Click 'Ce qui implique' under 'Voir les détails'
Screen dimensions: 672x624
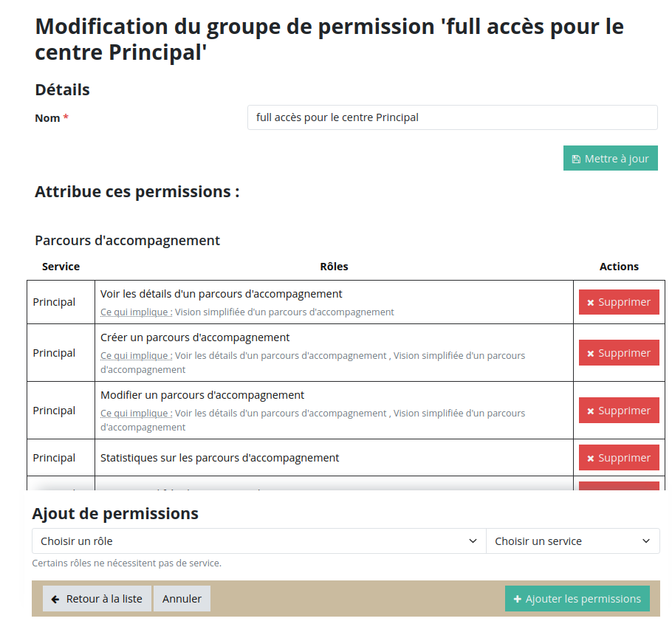click(137, 312)
